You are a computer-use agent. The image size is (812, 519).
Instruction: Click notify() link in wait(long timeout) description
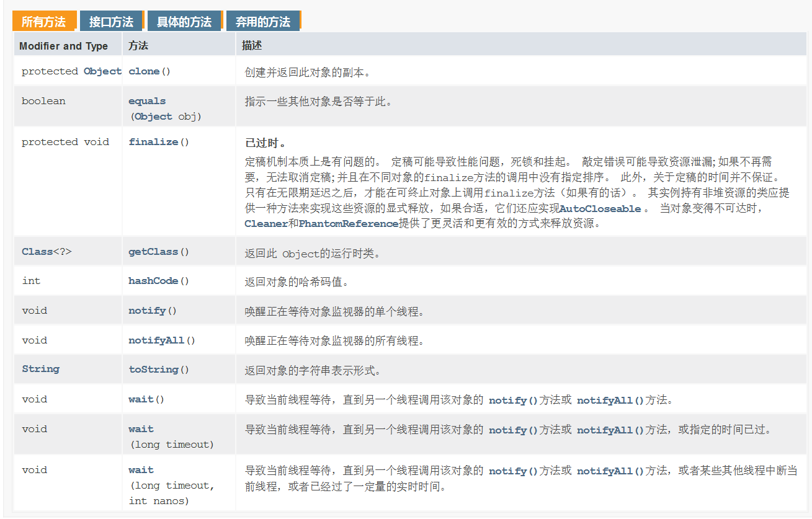tap(513, 430)
